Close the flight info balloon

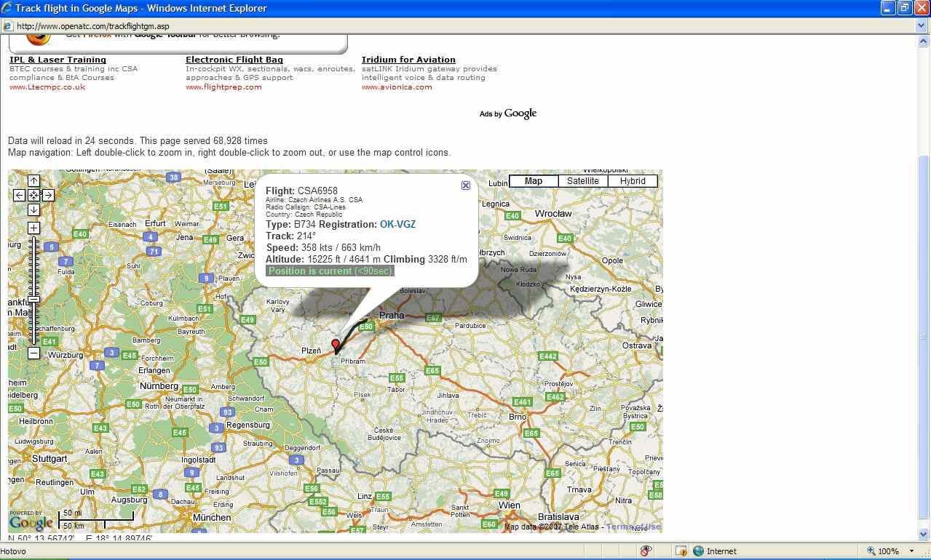tap(466, 185)
